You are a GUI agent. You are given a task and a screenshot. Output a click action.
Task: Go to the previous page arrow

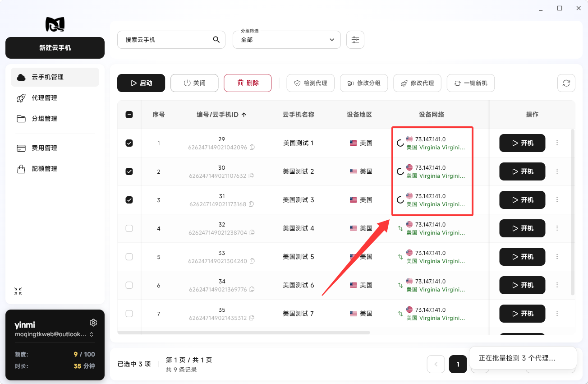[436, 364]
